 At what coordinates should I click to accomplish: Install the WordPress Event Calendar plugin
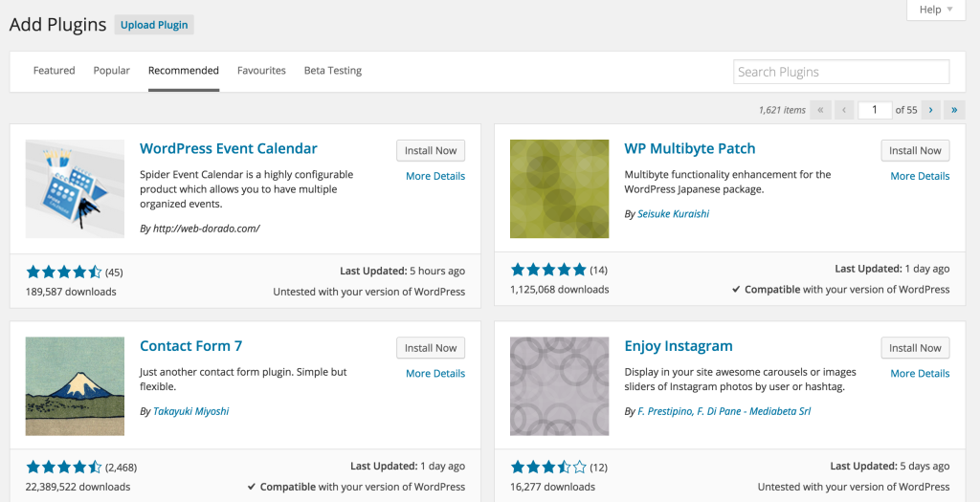(x=431, y=151)
